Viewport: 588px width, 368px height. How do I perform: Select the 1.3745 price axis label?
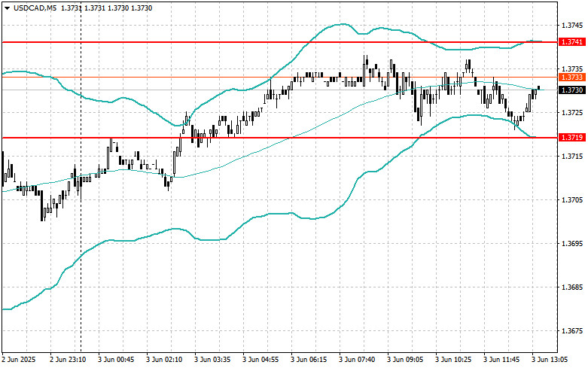click(x=572, y=26)
